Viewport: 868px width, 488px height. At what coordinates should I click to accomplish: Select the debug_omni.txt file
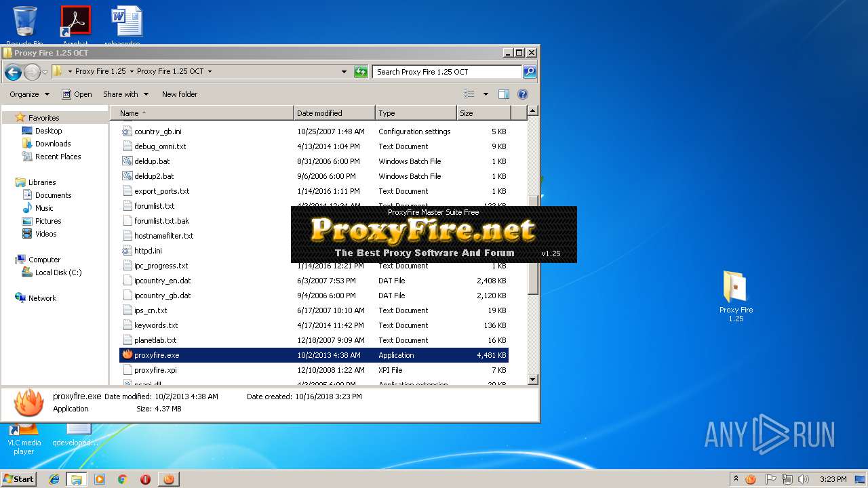314,146
